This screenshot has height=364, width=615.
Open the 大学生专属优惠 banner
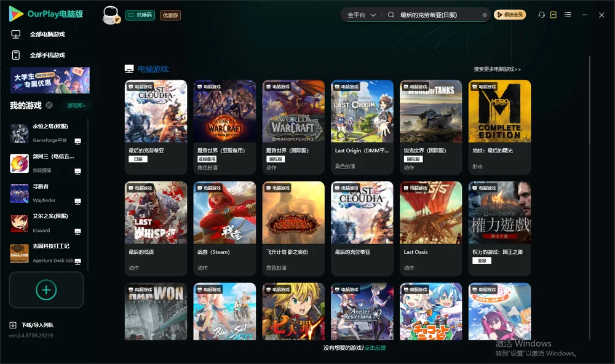click(x=50, y=81)
